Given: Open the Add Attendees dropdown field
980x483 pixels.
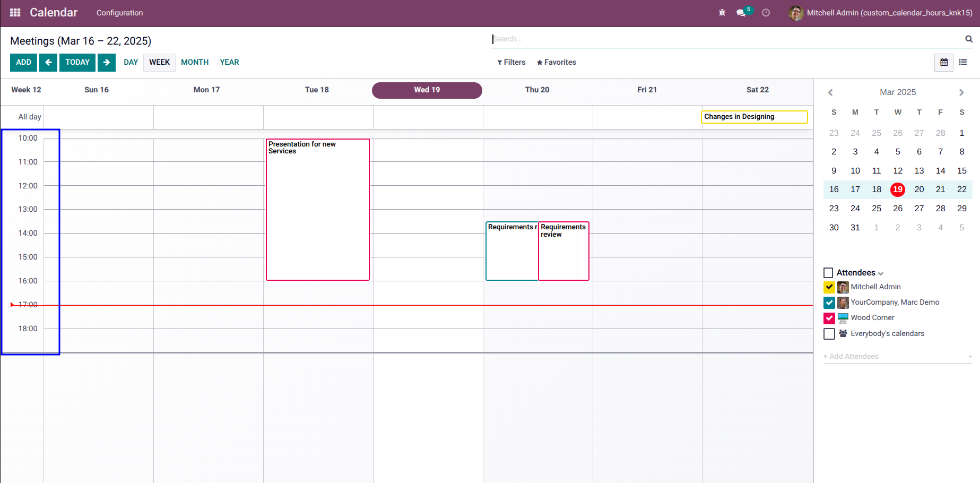Looking at the screenshot, I should coord(898,356).
